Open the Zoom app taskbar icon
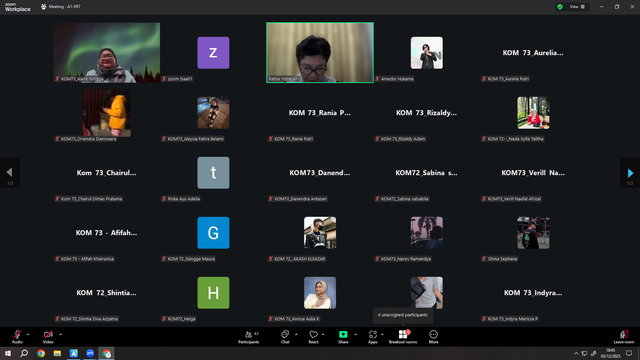This screenshot has height=360, width=640. [90, 353]
